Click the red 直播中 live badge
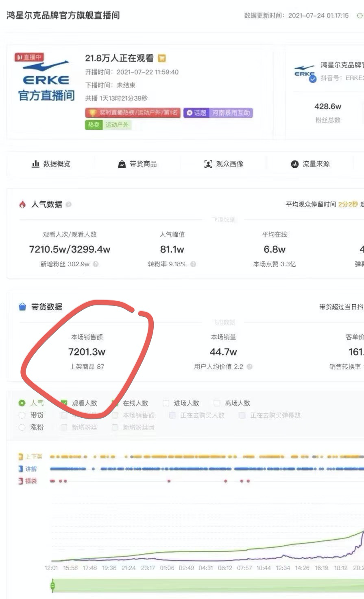The width and height of the screenshot is (364, 599). point(29,57)
